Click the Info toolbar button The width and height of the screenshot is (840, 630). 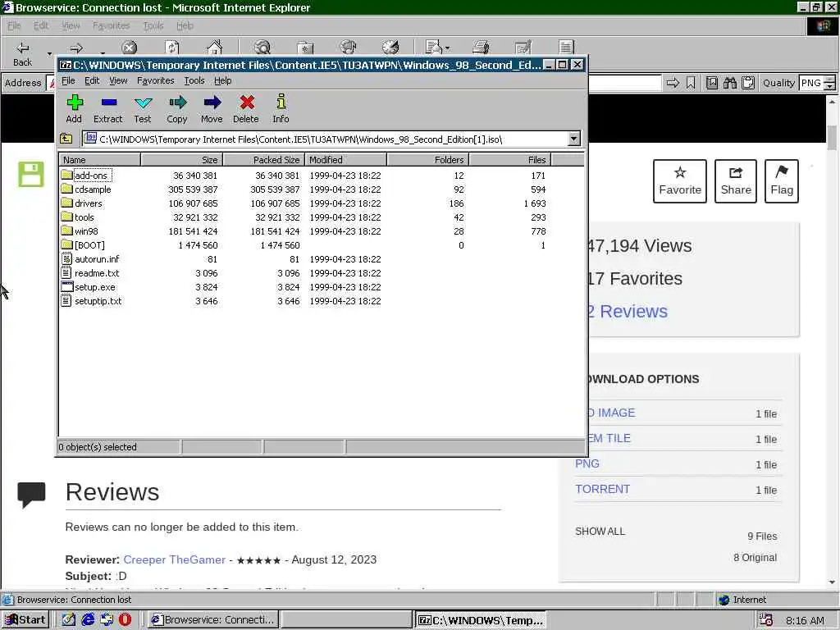coord(281,109)
